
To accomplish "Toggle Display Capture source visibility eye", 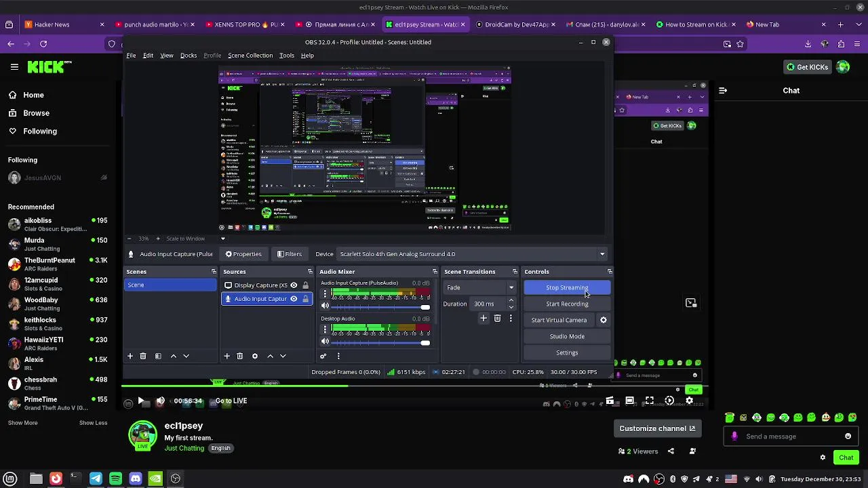I will click(294, 285).
